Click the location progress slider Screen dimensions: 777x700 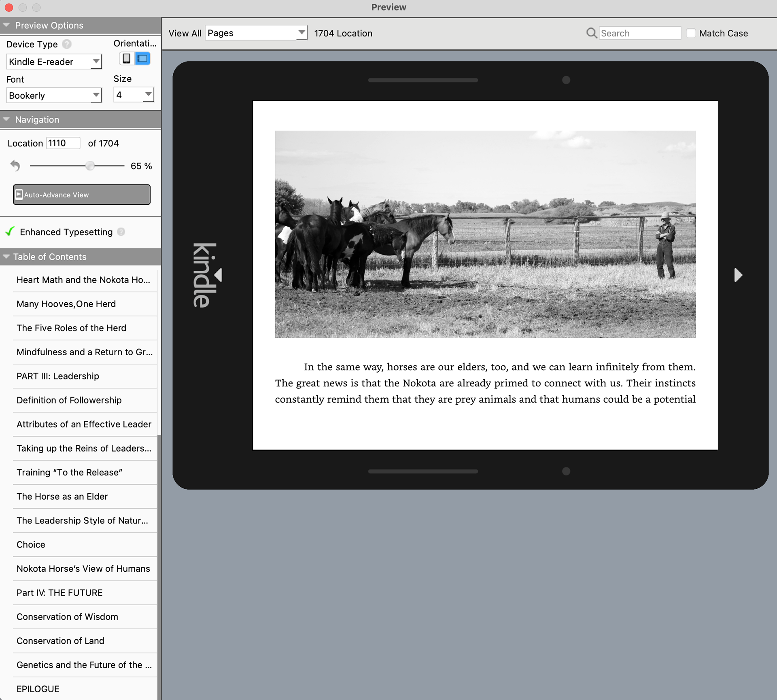pyautogui.click(x=77, y=166)
